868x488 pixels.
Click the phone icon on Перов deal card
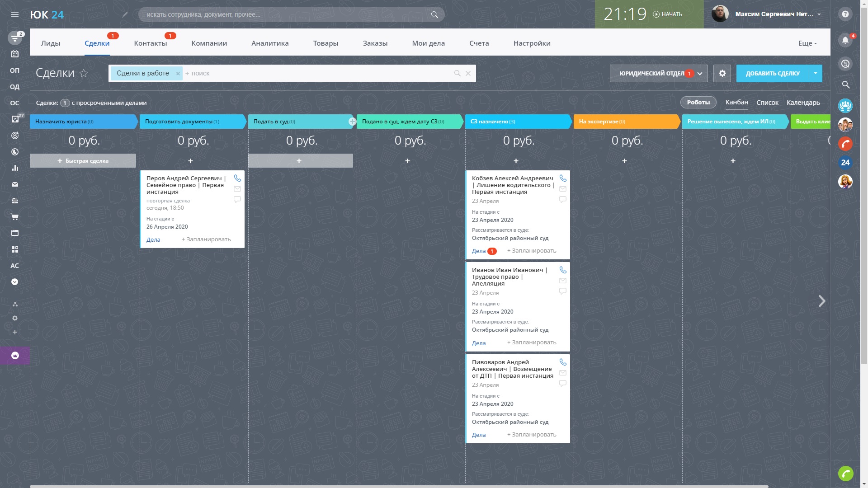click(x=237, y=178)
